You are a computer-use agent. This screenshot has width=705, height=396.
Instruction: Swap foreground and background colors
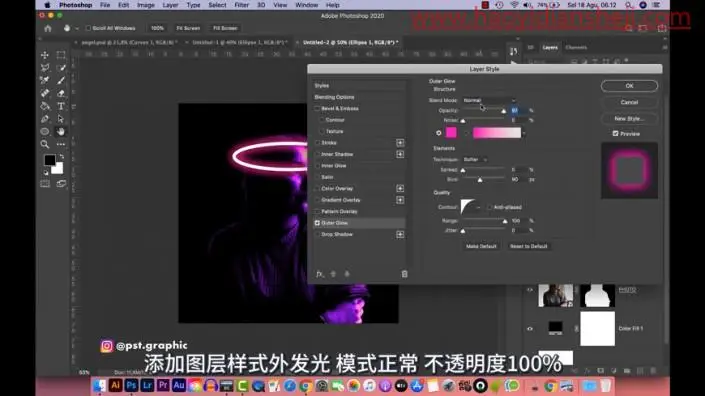pos(62,157)
